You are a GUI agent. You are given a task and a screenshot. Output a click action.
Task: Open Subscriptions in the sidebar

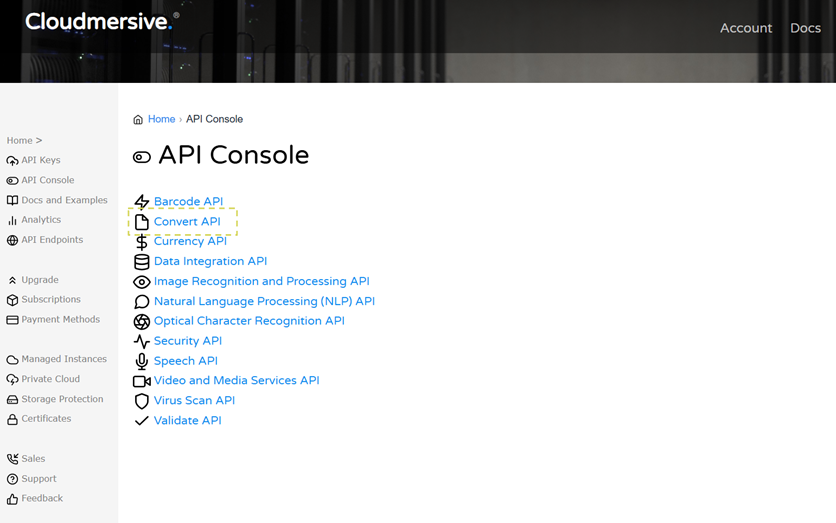pyautogui.click(x=51, y=300)
